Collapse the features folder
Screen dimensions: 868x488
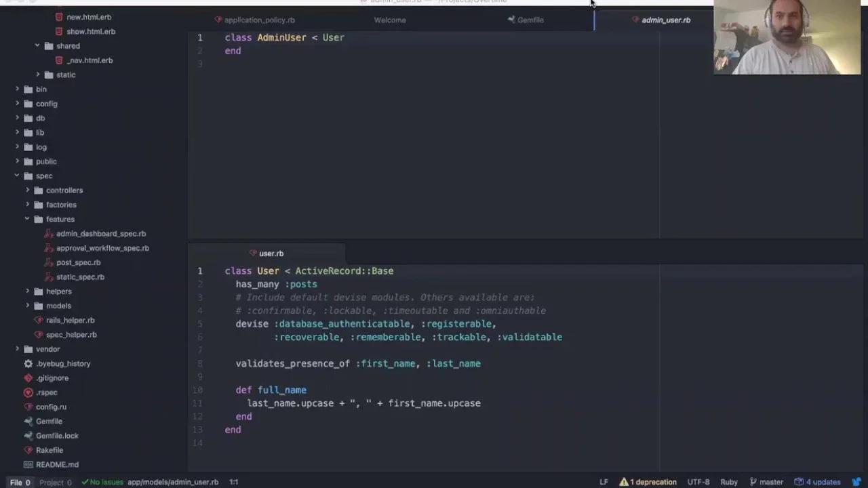[x=28, y=219]
